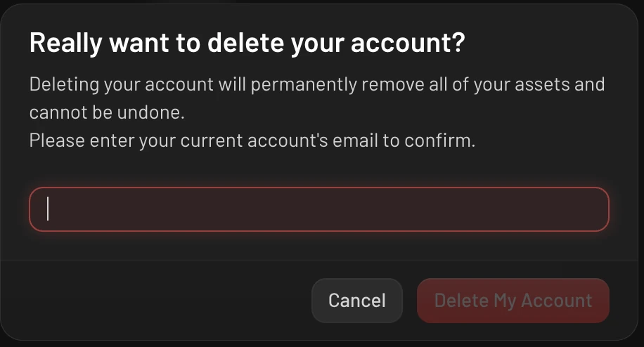Click the Cancel button
The image size is (644, 347).
[x=357, y=301]
